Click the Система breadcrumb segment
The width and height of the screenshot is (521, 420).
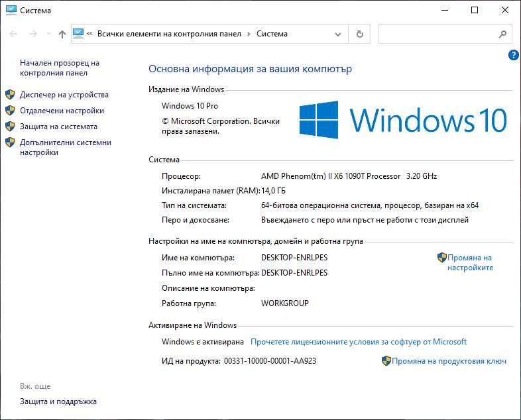[272, 34]
